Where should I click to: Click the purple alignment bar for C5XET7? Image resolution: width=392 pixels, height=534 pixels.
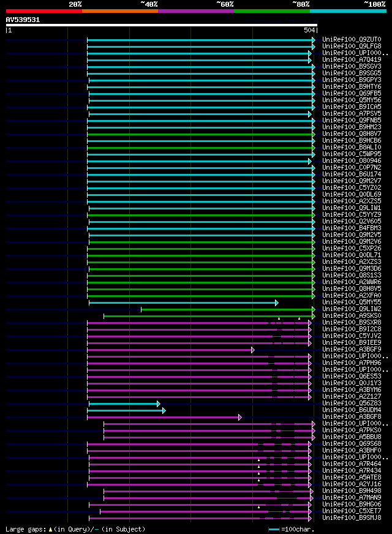206,512
